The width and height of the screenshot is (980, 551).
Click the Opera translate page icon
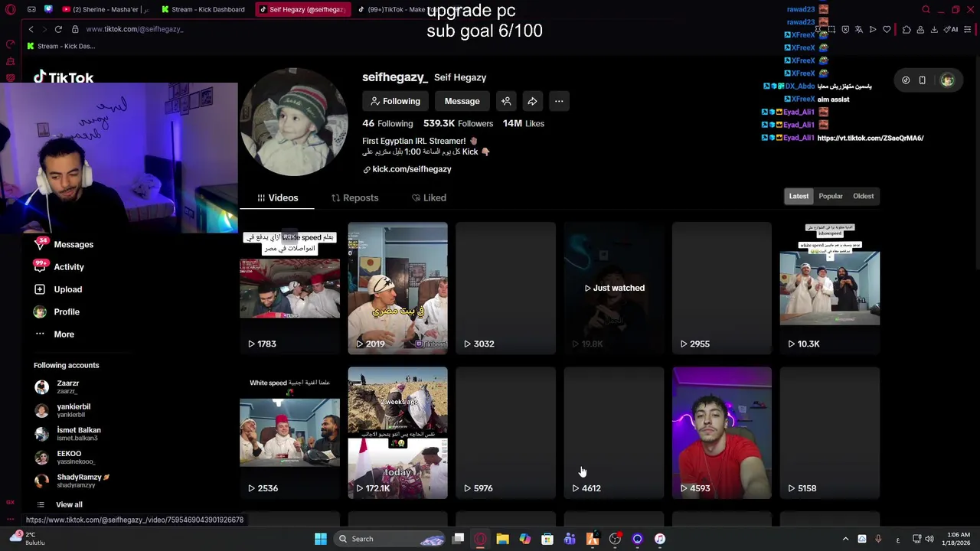(859, 29)
